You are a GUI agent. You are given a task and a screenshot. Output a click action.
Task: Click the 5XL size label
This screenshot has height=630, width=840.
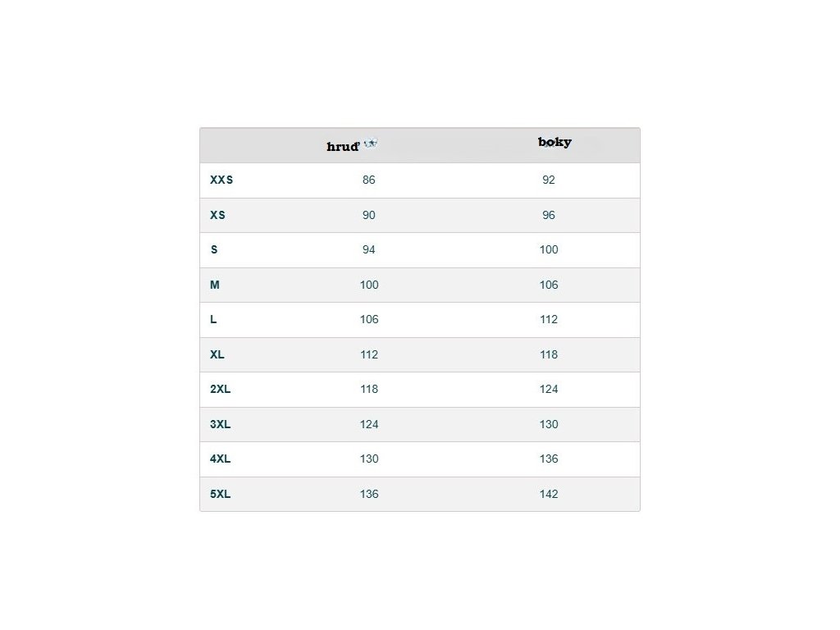click(x=220, y=494)
